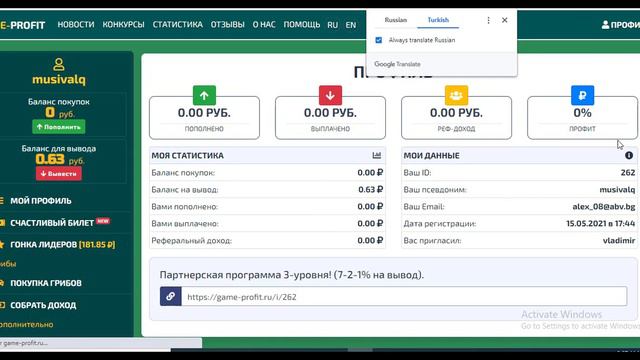Switch site language to RU
Image resolution: width=640 pixels, height=360 pixels.
click(333, 25)
